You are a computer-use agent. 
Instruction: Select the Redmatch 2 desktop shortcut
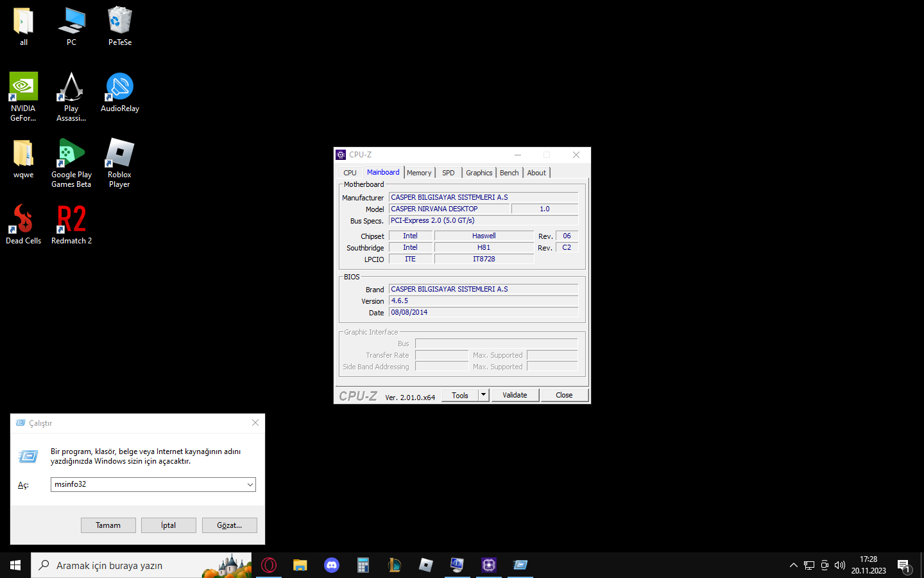pos(71,224)
